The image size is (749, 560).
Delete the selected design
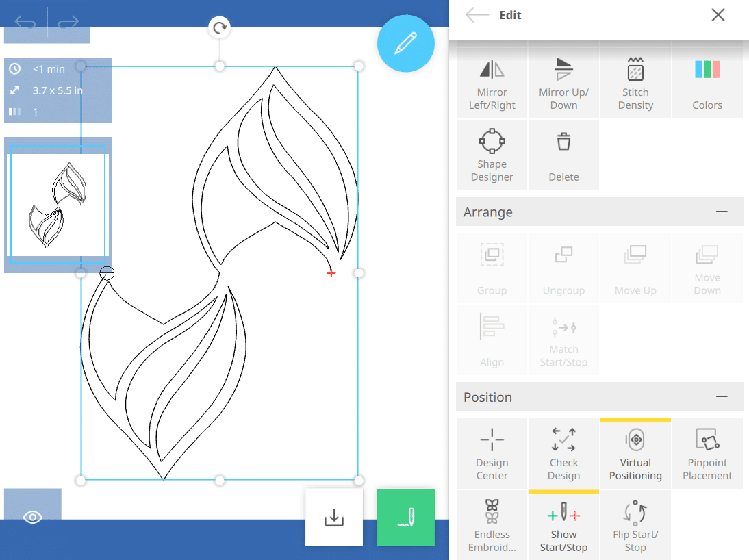point(563,154)
